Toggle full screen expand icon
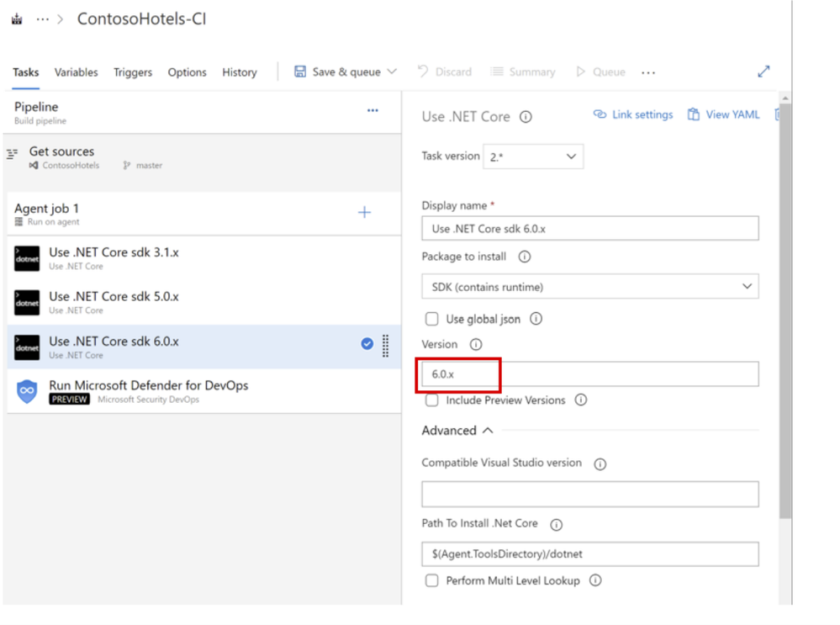Image resolution: width=840 pixels, height=625 pixels. click(763, 72)
